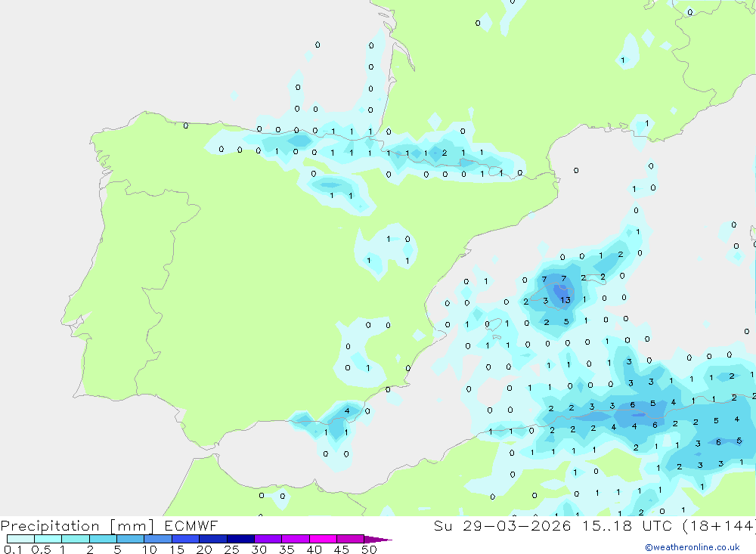Click the 10–15 mm legend swatch
Viewport: 756px width, 554px height.
pos(158,539)
